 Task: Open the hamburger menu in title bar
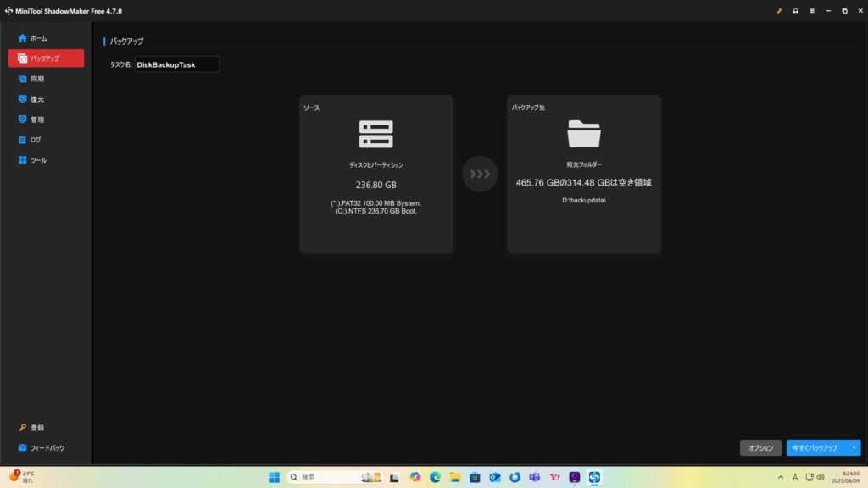tap(812, 10)
